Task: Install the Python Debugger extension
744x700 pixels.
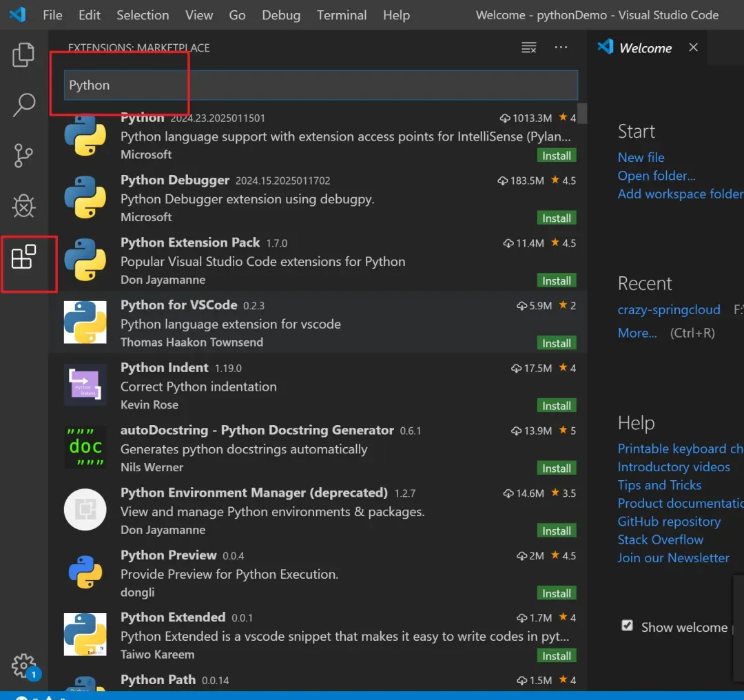Action: [557, 218]
